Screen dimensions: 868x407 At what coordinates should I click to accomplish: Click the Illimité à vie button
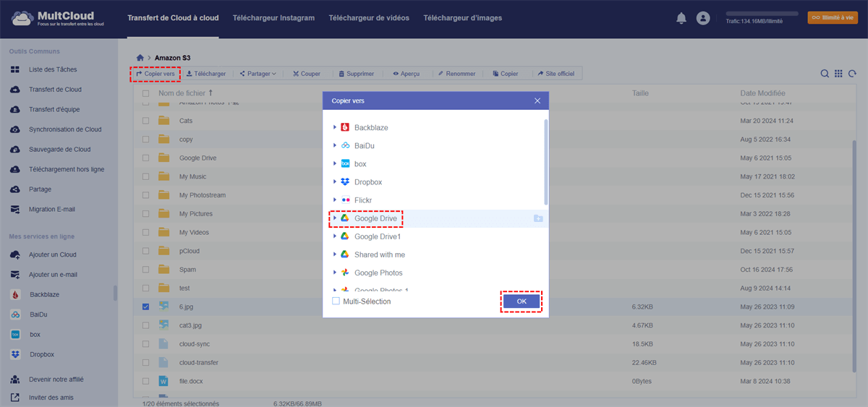click(833, 17)
